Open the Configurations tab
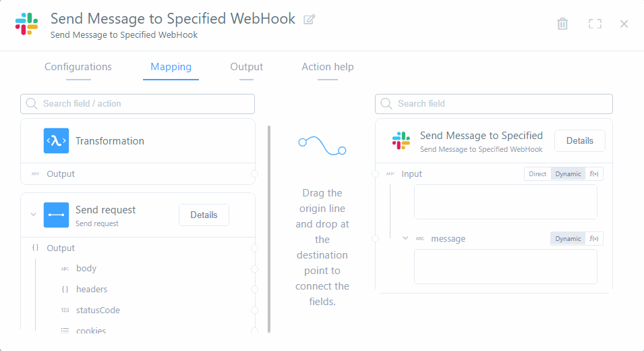The width and height of the screenshot is (644, 351). pos(78,67)
